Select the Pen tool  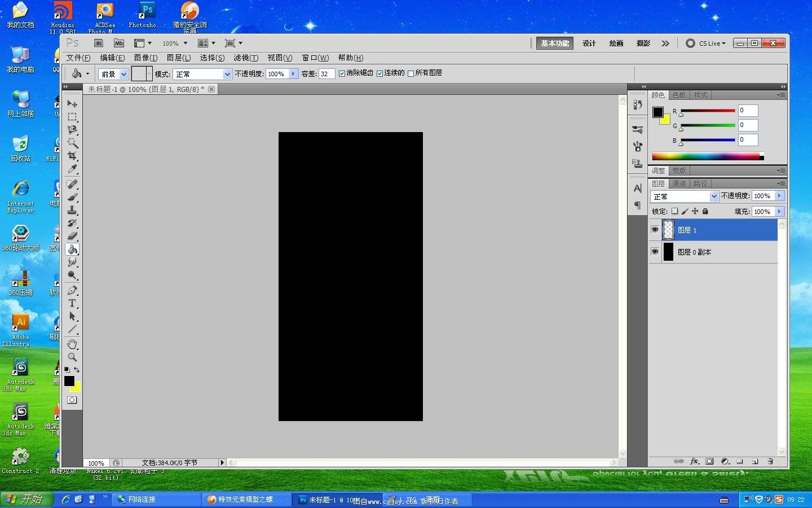coord(72,290)
